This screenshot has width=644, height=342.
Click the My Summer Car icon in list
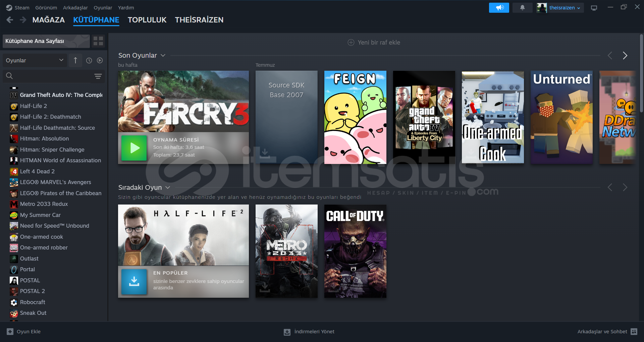coord(14,215)
